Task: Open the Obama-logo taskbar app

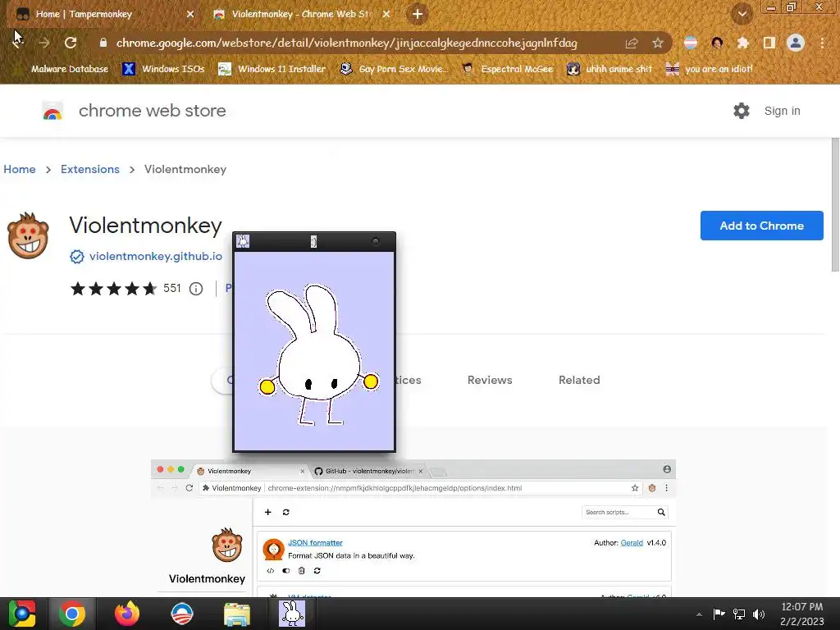Action: [181, 614]
